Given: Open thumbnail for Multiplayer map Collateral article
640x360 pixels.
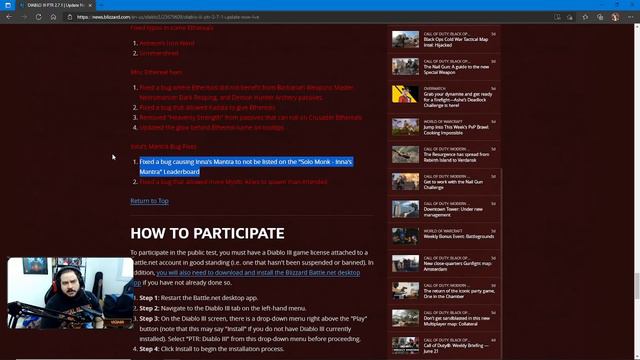Looking at the screenshot, I should (x=405, y=318).
